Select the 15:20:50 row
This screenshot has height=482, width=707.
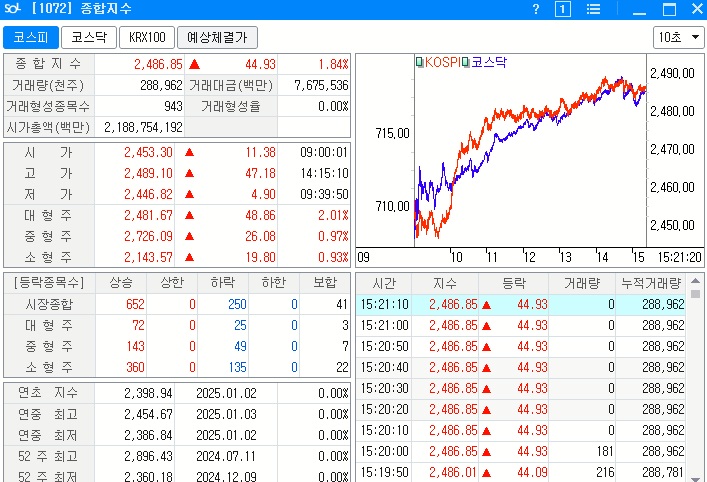tap(521, 346)
